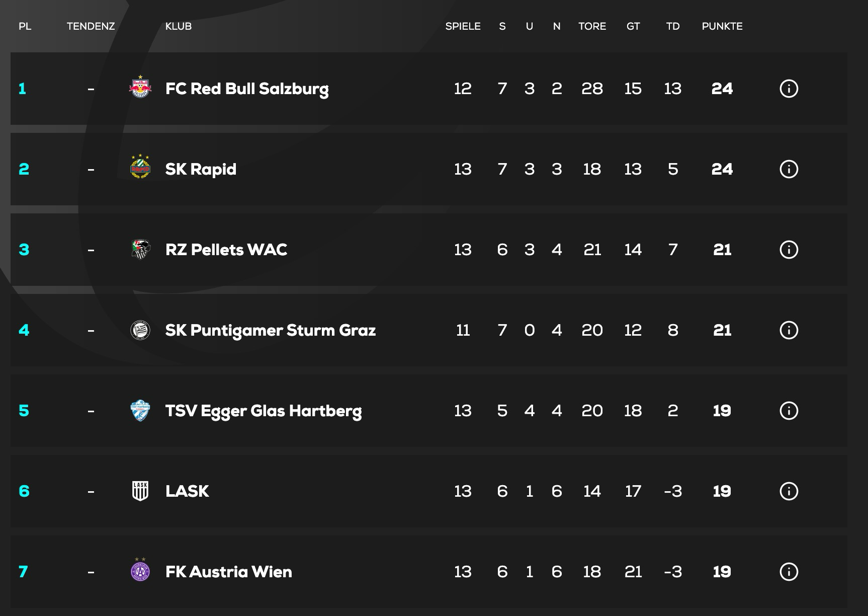Open the FC Red Bull Salzburg club link
Image resolution: width=868 pixels, height=616 pixels.
click(x=247, y=89)
